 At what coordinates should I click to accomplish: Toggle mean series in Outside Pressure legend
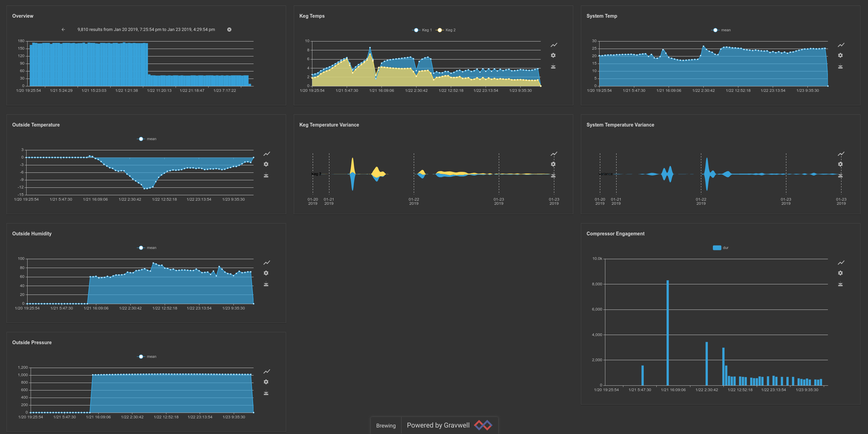[x=147, y=356]
